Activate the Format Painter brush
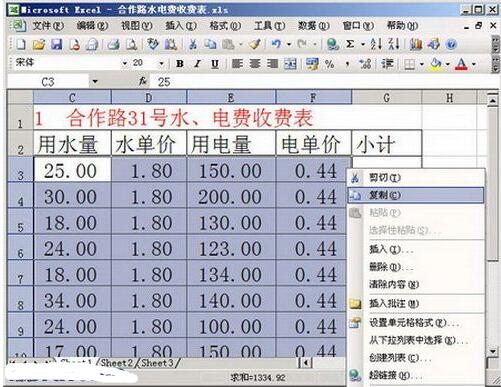The width and height of the screenshot is (501, 387). coord(255,44)
